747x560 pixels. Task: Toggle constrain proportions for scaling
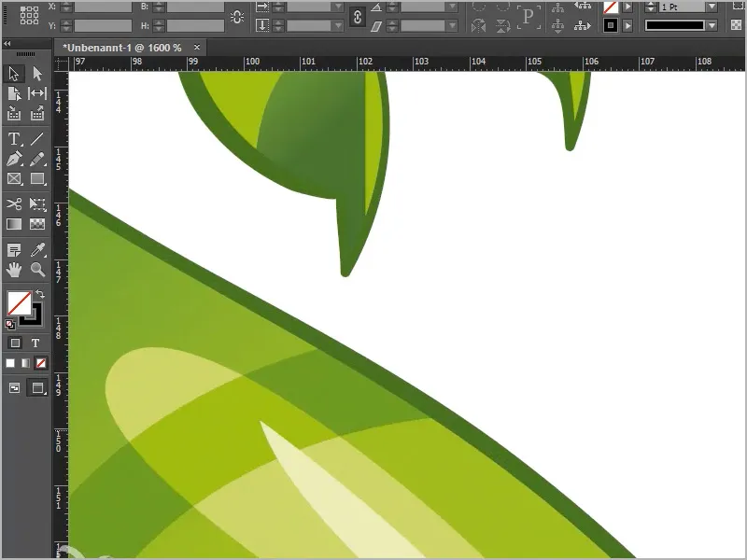pos(358,17)
